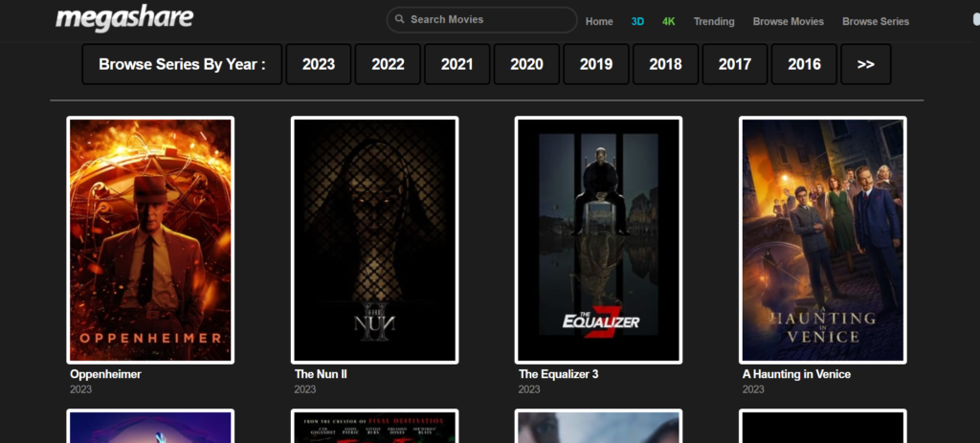Select the 2020 year button
The width and height of the screenshot is (980, 443).
[x=527, y=64]
